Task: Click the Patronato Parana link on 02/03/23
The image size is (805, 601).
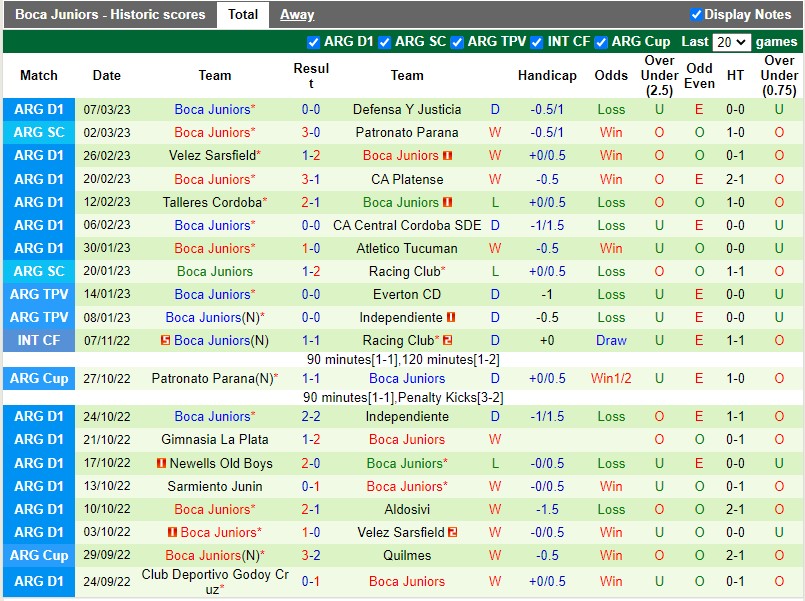Action: tap(407, 132)
